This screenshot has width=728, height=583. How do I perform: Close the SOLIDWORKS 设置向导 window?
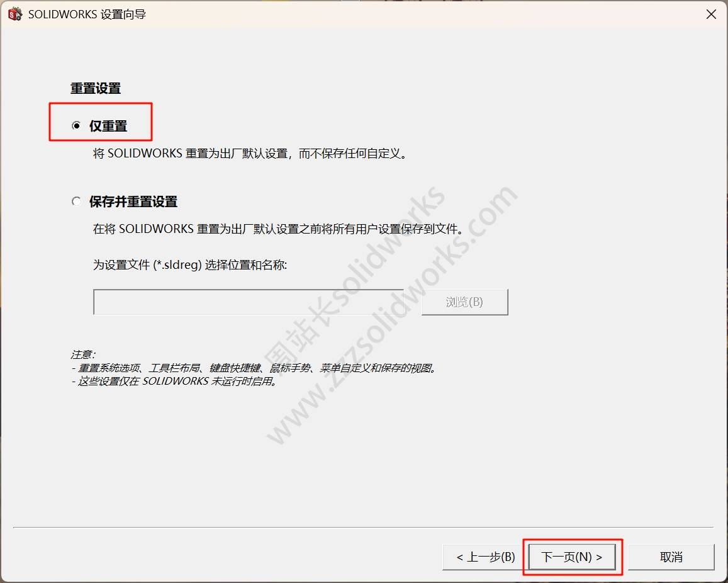pyautogui.click(x=711, y=14)
